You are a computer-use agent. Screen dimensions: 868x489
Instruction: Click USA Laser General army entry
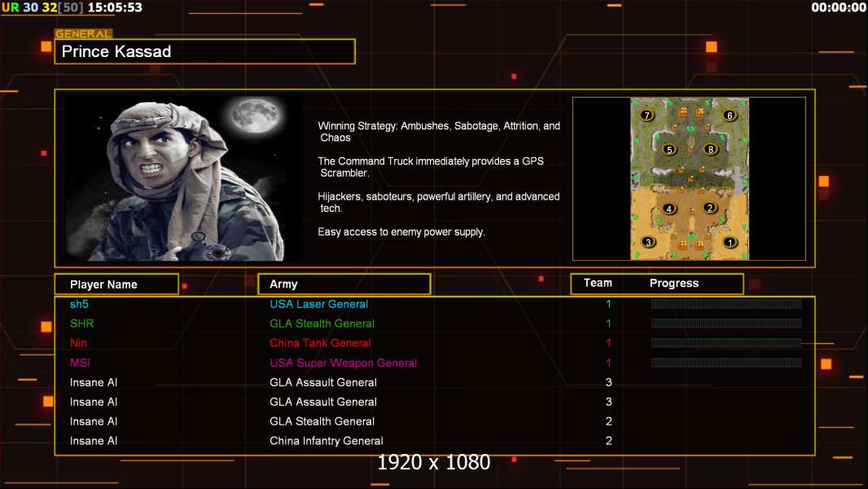[319, 304]
